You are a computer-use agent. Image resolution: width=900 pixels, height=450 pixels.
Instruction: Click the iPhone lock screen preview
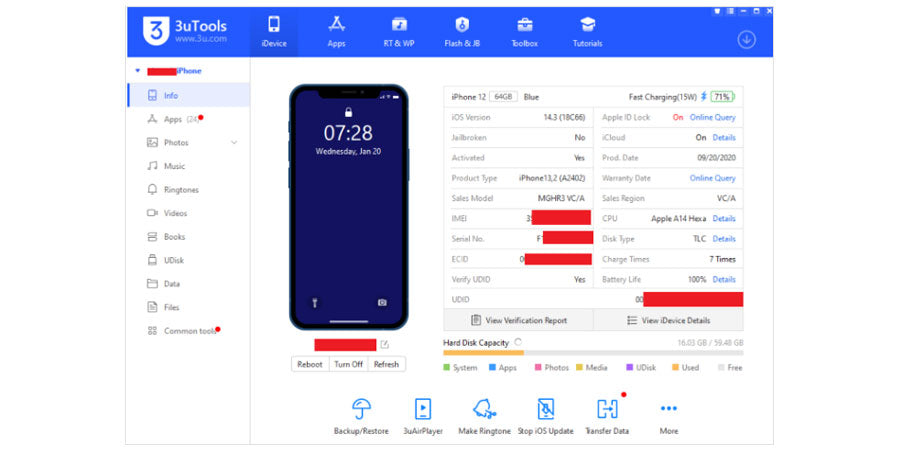pyautogui.click(x=348, y=207)
